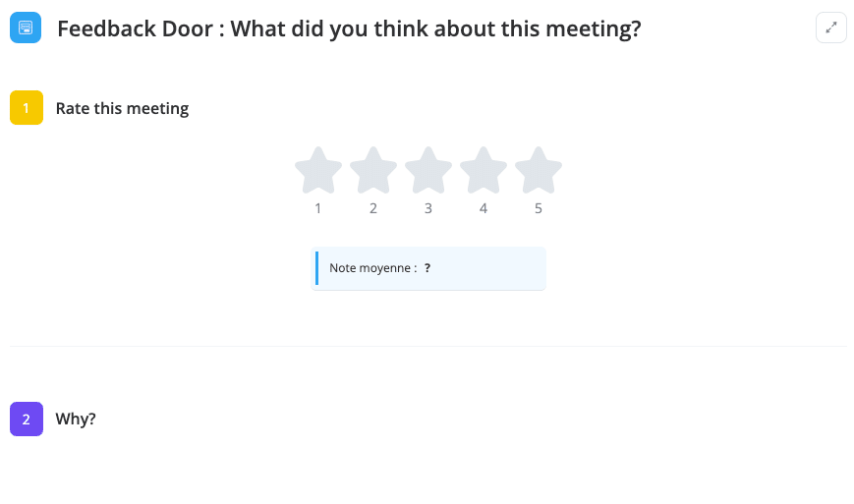
Task: Click the number 4 label under the stars
Action: point(484,208)
